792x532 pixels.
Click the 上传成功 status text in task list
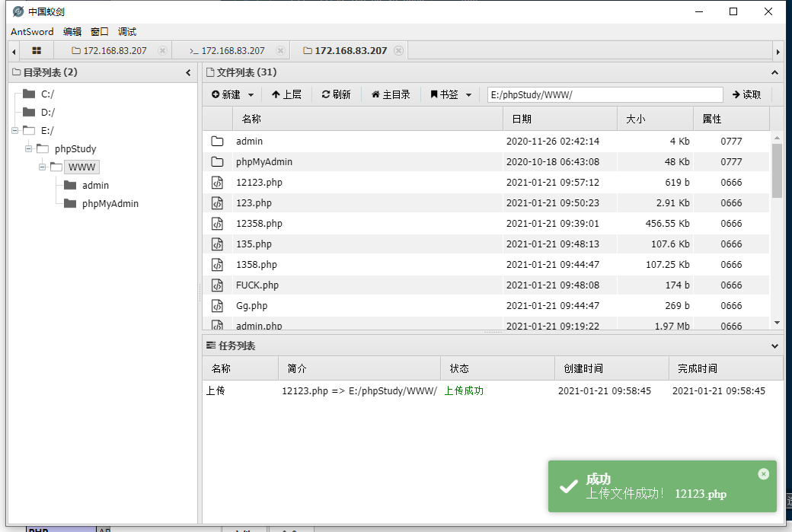point(464,390)
